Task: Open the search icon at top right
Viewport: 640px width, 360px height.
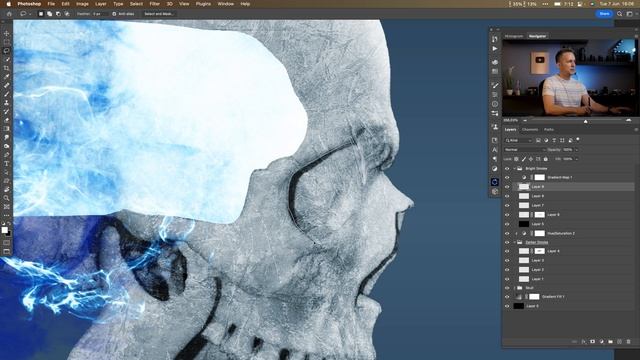Action: coord(620,13)
